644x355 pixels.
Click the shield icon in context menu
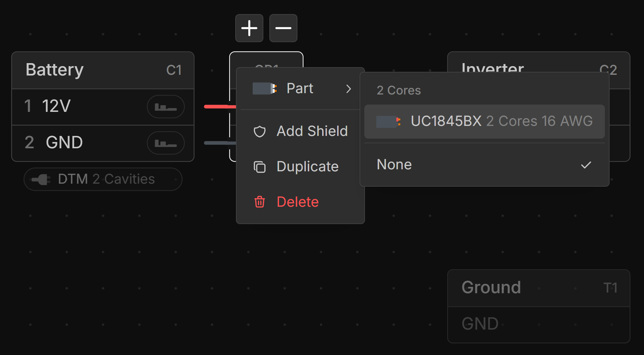click(x=260, y=132)
